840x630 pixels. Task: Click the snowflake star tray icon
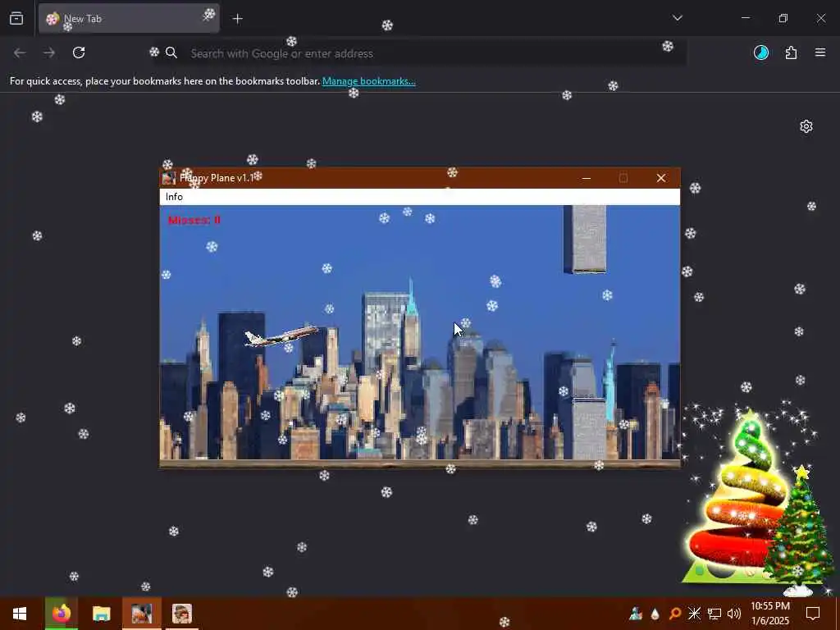pos(694,614)
